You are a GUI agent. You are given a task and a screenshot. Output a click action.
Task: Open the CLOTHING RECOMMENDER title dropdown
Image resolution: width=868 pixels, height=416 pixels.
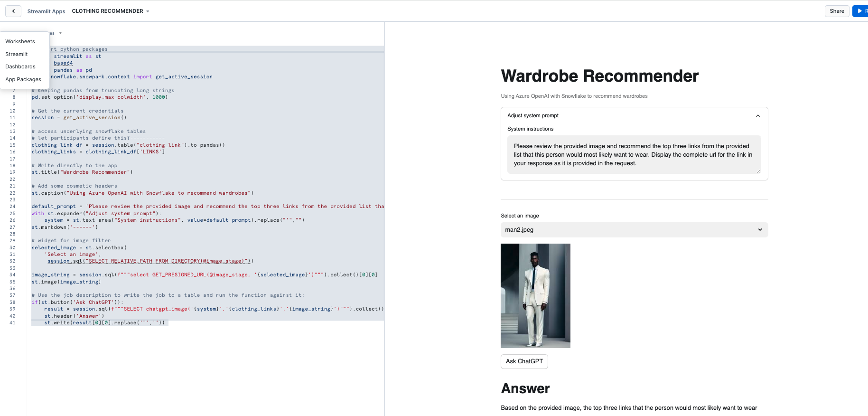tap(148, 11)
